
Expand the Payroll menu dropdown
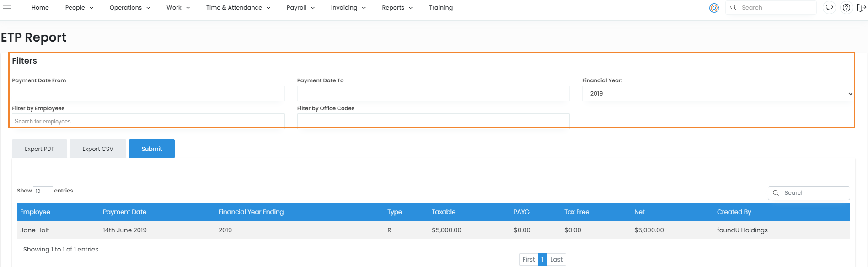pyautogui.click(x=300, y=8)
